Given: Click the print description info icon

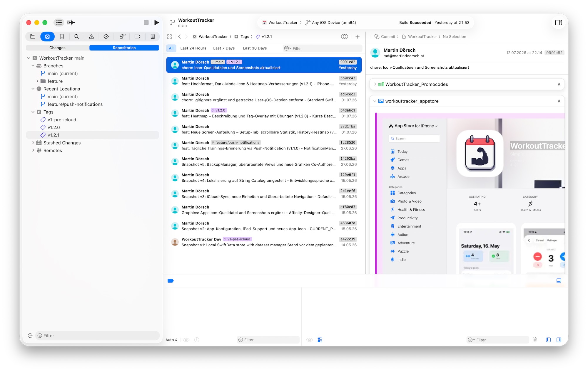Looking at the screenshot, I should [197, 340].
